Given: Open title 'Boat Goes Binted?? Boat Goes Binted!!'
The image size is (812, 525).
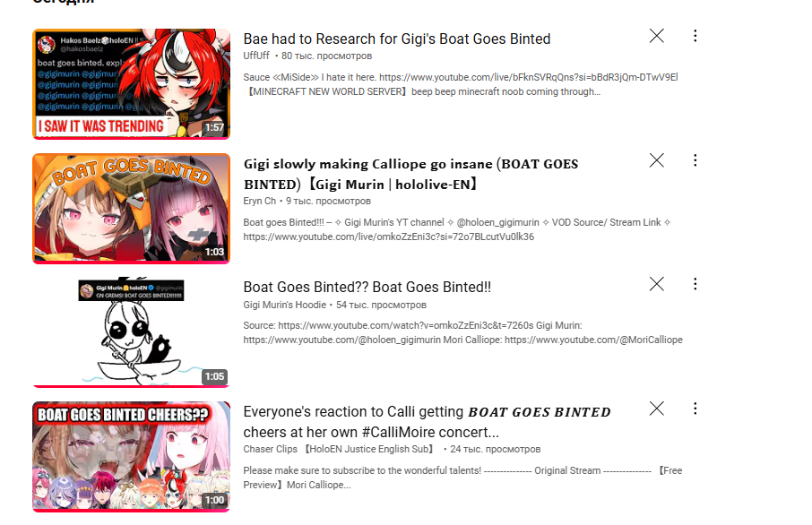Looking at the screenshot, I should click(367, 288).
